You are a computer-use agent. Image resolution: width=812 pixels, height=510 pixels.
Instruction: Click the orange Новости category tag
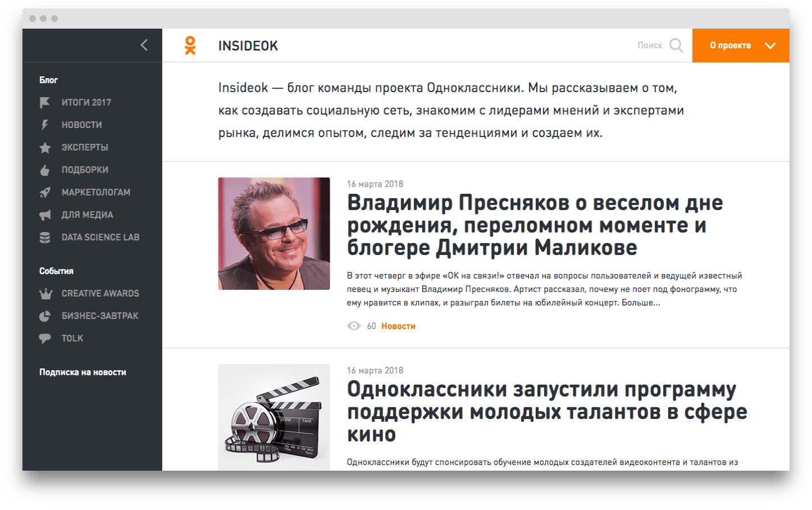pos(398,326)
